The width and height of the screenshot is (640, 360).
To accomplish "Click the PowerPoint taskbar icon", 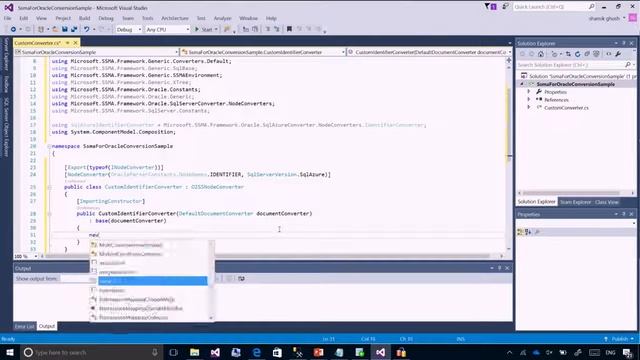I will pyautogui.click(x=318, y=352).
